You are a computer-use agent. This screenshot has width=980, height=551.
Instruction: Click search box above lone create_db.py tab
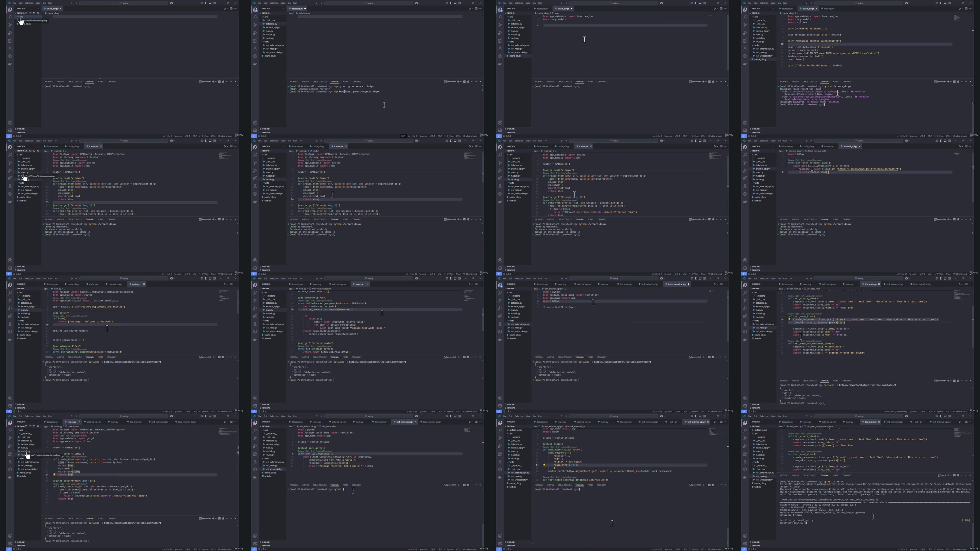tap(124, 3)
